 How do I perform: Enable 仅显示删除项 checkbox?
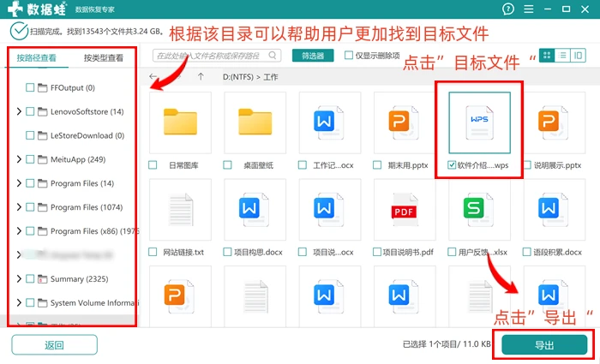[x=348, y=56]
